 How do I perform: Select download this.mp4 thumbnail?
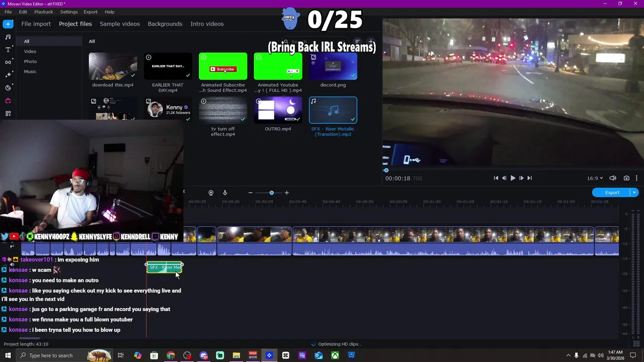(113, 66)
